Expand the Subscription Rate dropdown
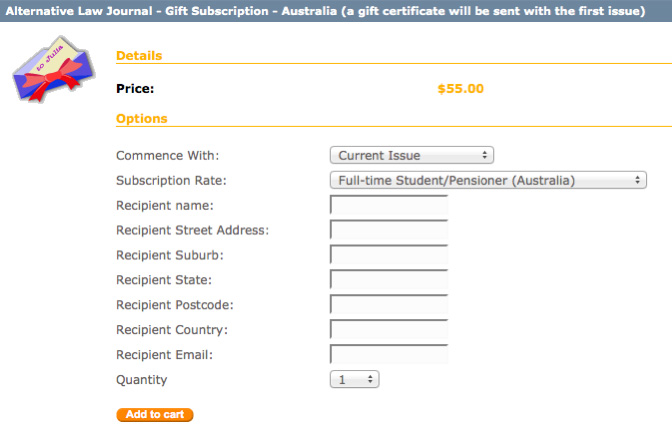672x441 pixels. click(x=488, y=180)
